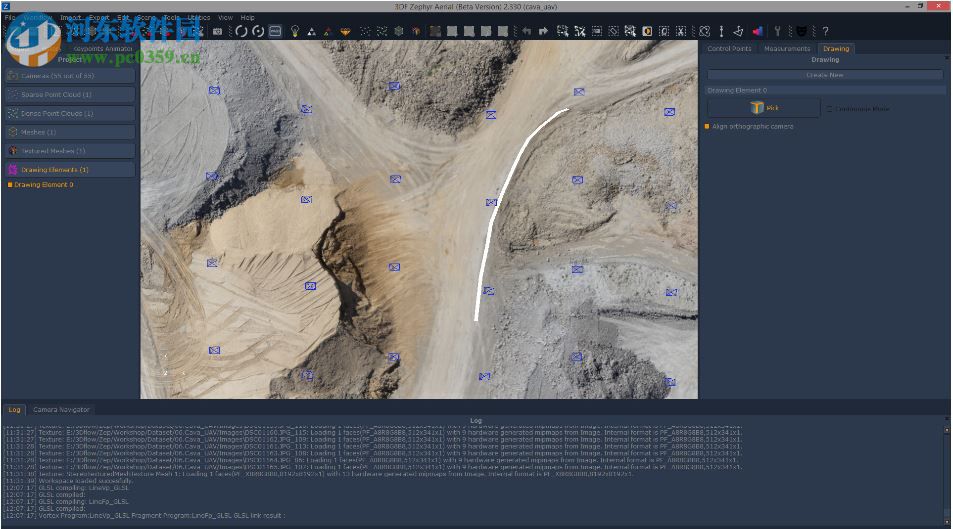
Task: Click the Pick button
Action: 764,108
